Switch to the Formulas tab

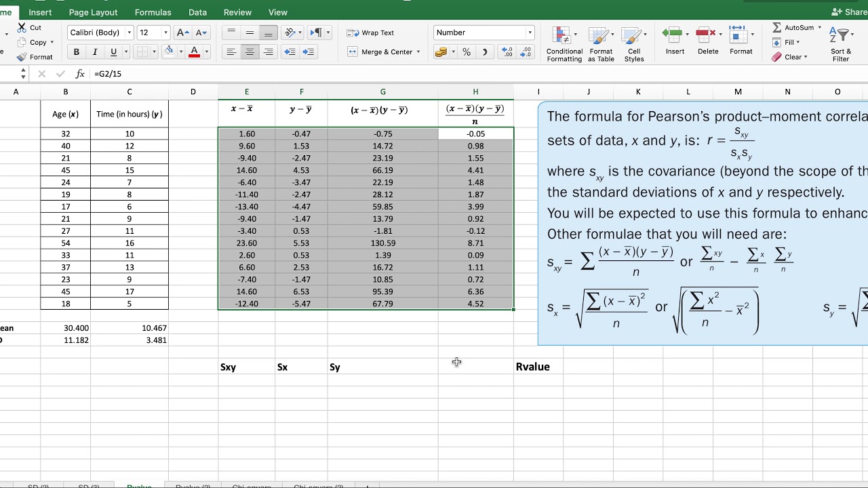click(153, 12)
